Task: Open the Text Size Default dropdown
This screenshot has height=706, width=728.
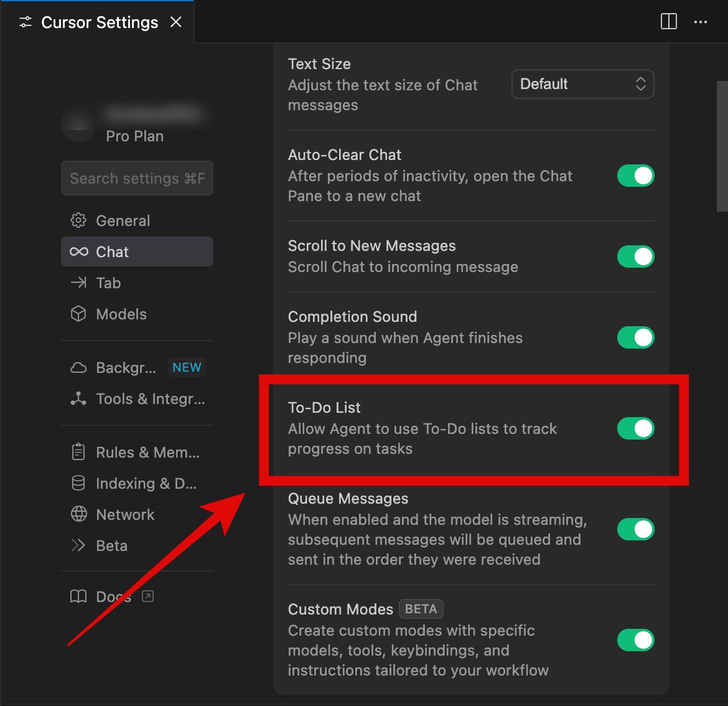Action: click(582, 84)
